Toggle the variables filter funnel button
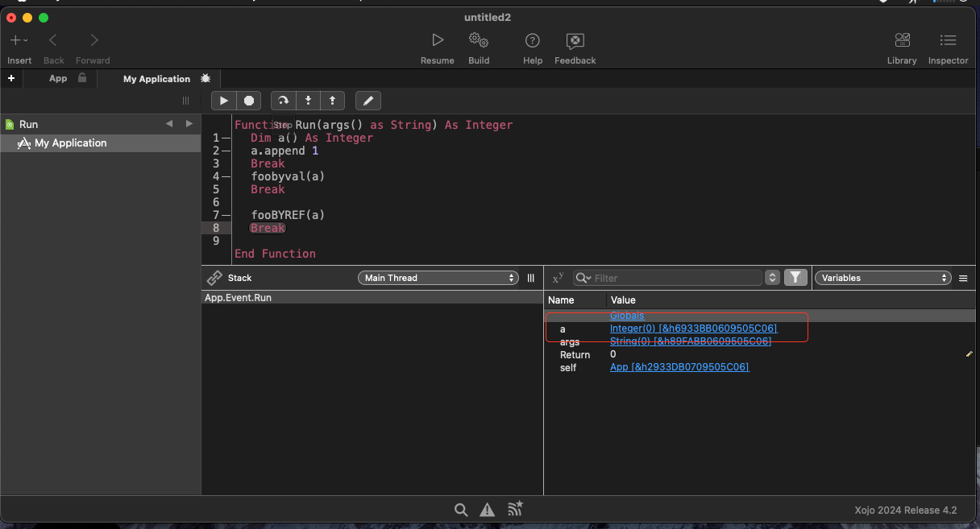 (795, 278)
